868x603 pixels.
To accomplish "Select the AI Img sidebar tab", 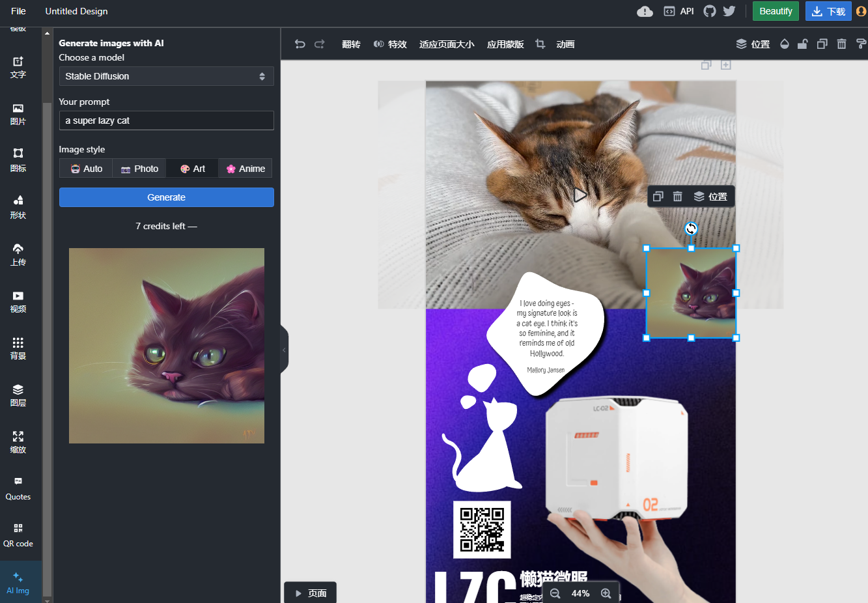I will click(18, 583).
